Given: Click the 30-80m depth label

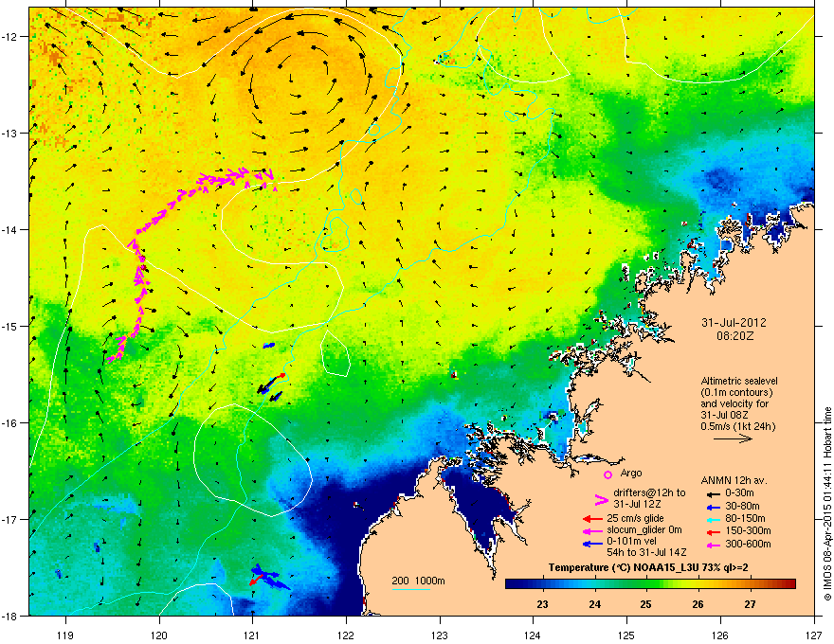Looking at the screenshot, I should point(741,506).
